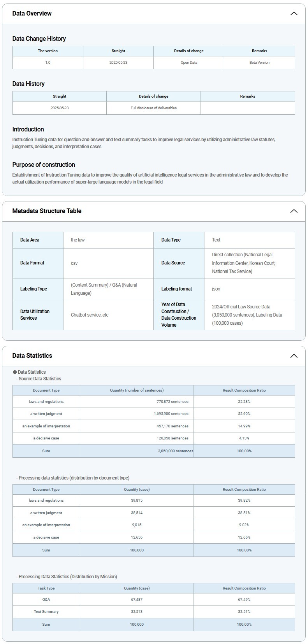
Task: Select the Data Change History heading
Action: coord(39,39)
